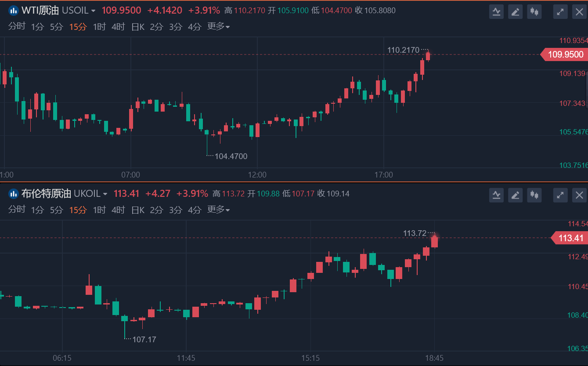The height and width of the screenshot is (366, 588).
Task: Click Brent current price tag 113.41
Action: tap(569, 238)
